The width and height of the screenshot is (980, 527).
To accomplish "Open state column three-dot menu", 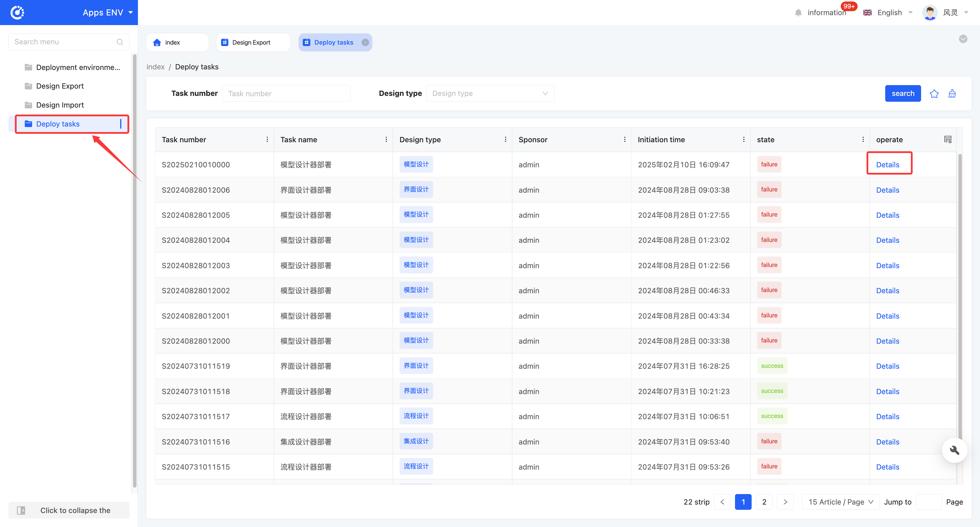I will 863,140.
